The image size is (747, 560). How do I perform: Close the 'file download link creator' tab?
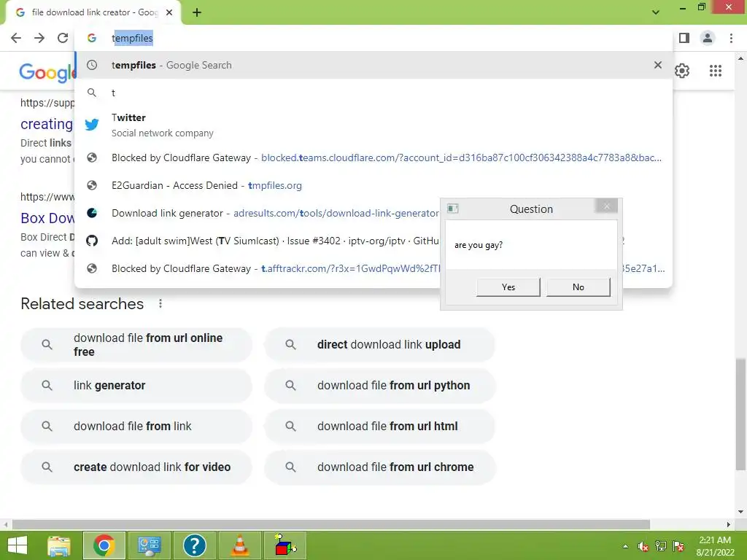click(169, 12)
